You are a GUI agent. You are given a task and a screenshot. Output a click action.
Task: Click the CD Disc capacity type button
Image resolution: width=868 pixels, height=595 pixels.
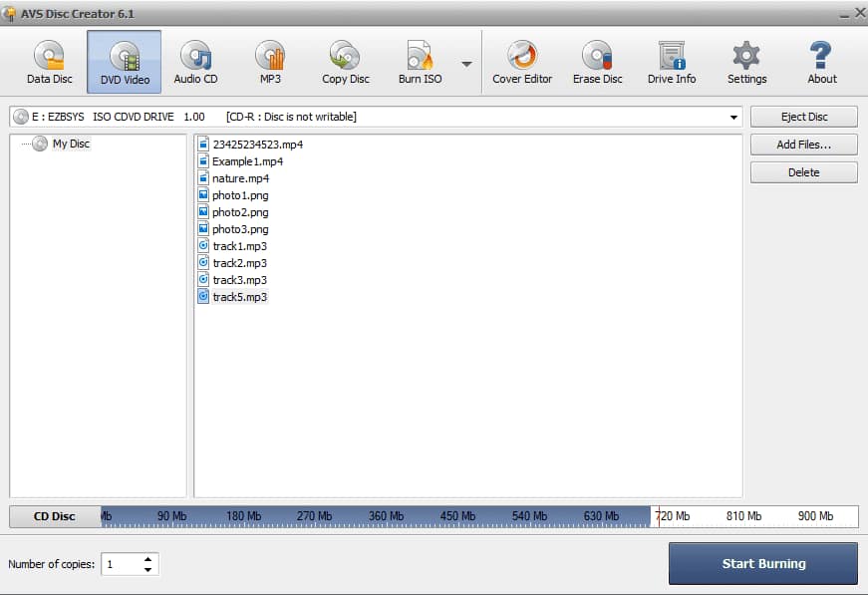54,516
